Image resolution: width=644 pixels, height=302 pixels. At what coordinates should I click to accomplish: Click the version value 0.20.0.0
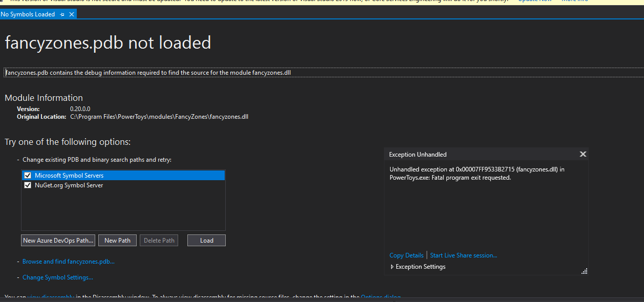(x=80, y=109)
